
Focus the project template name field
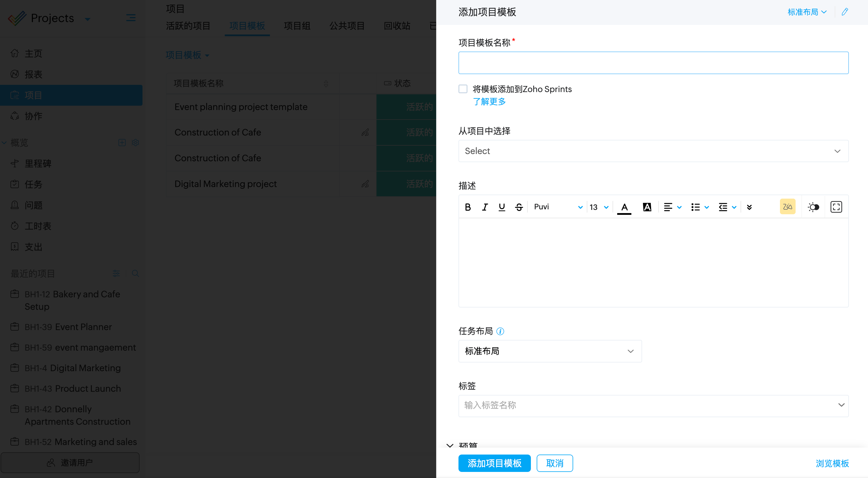tap(653, 63)
